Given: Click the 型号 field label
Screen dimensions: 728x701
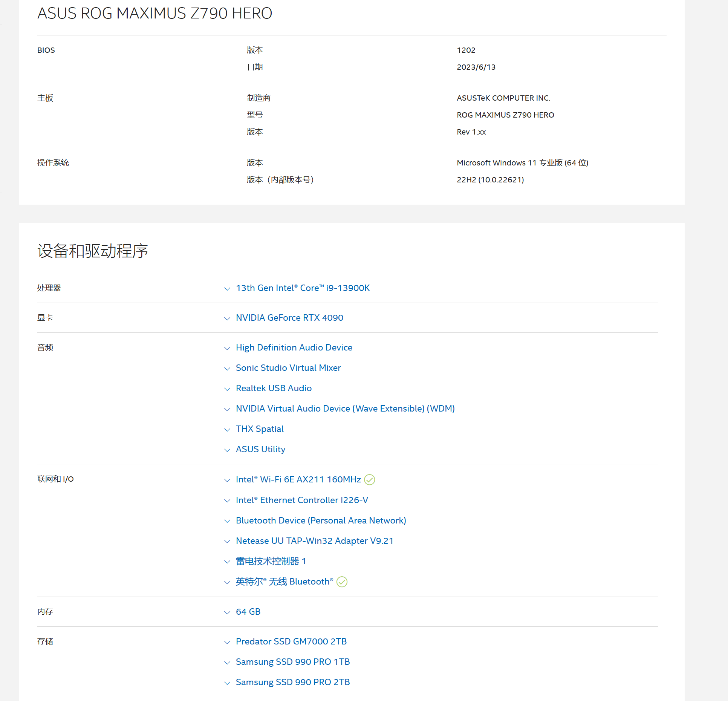Looking at the screenshot, I should [x=255, y=115].
